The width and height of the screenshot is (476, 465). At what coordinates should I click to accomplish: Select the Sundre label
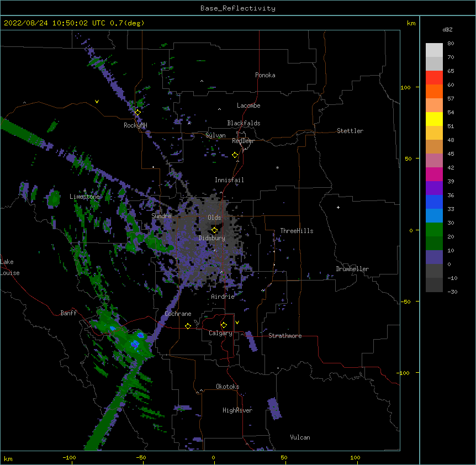[x=161, y=216]
